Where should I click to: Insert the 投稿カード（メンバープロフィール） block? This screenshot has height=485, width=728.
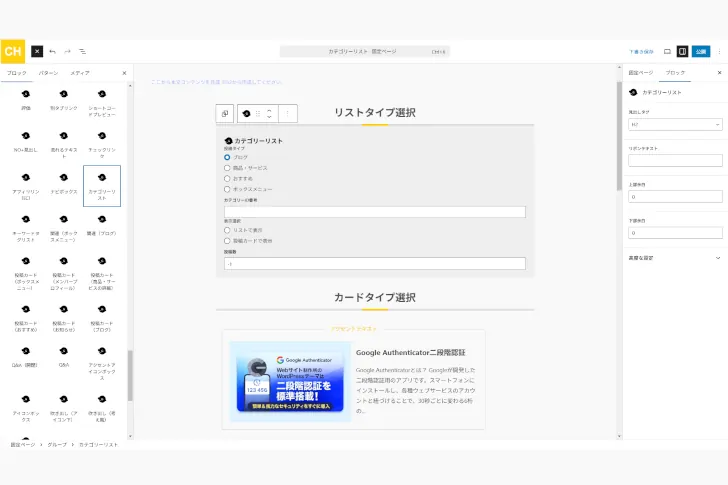click(64, 273)
